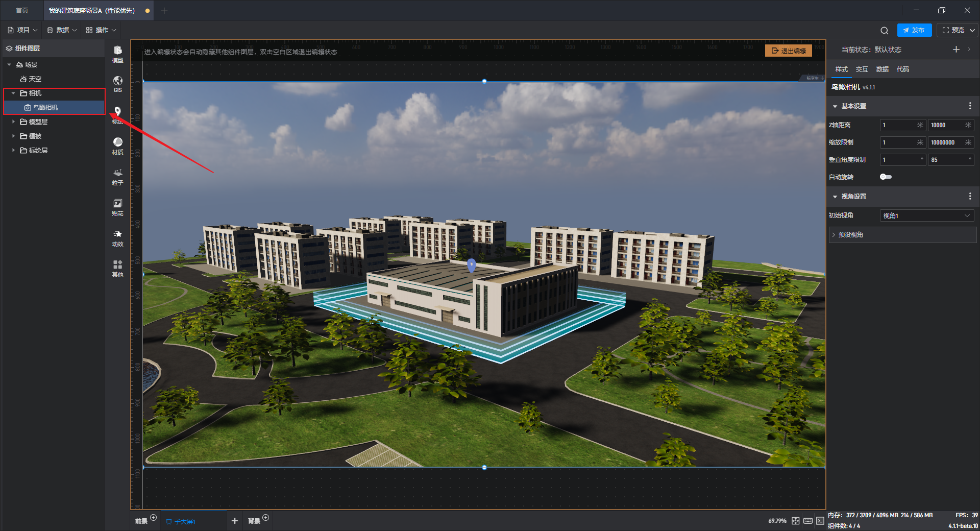Collapse the 基本设置 section

pos(835,106)
